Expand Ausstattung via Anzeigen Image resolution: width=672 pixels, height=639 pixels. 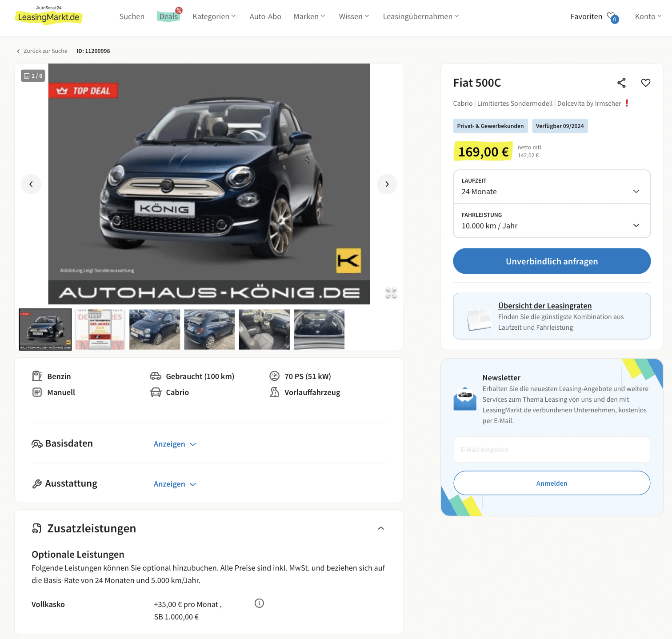tap(175, 484)
